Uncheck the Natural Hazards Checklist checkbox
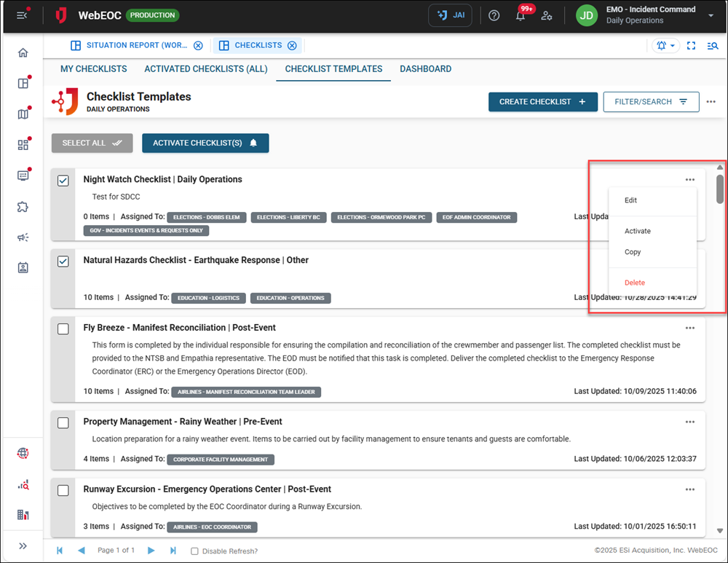The height and width of the screenshot is (563, 728). [63, 261]
